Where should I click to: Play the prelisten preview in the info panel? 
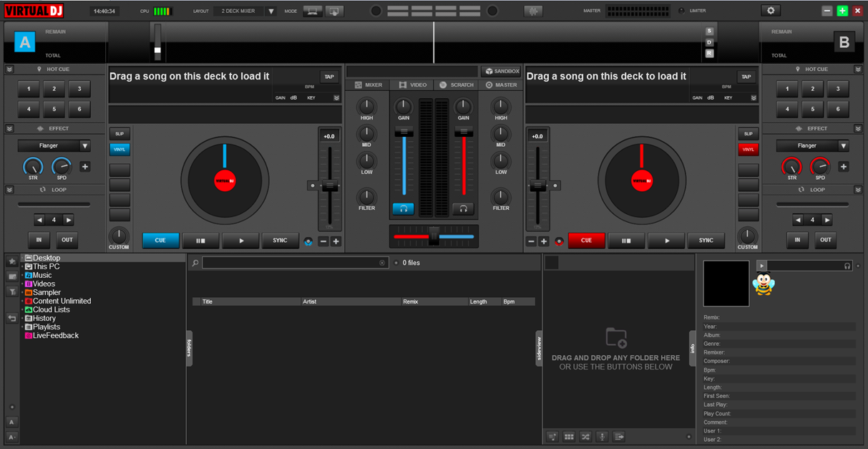coord(761,266)
